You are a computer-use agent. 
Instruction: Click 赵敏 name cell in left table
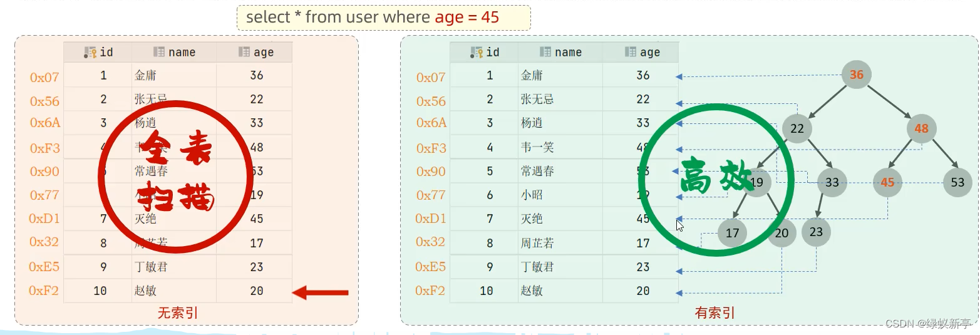(x=174, y=291)
